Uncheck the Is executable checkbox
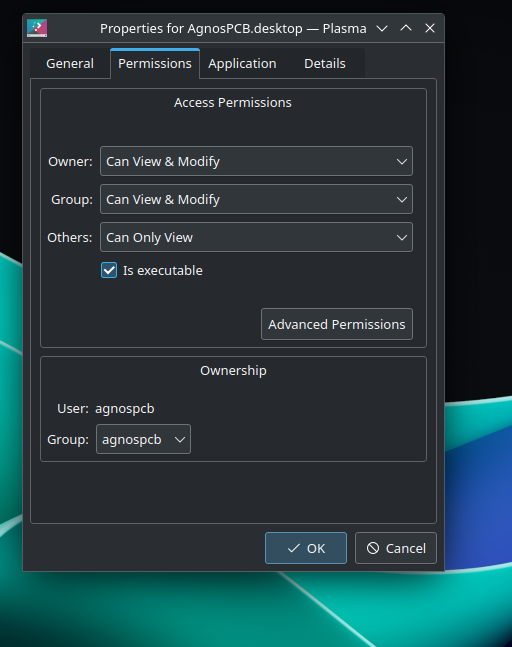This screenshot has width=512, height=647. coord(109,270)
